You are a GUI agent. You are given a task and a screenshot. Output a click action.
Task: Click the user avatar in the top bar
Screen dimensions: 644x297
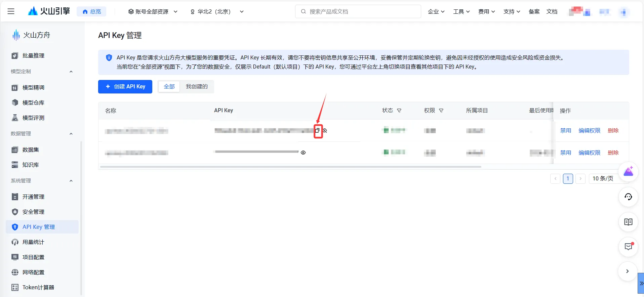623,12
